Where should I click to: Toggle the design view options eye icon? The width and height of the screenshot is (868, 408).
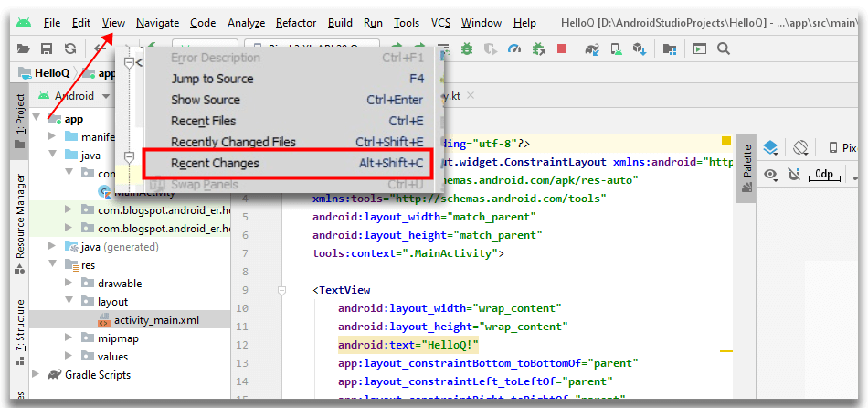pos(771,174)
